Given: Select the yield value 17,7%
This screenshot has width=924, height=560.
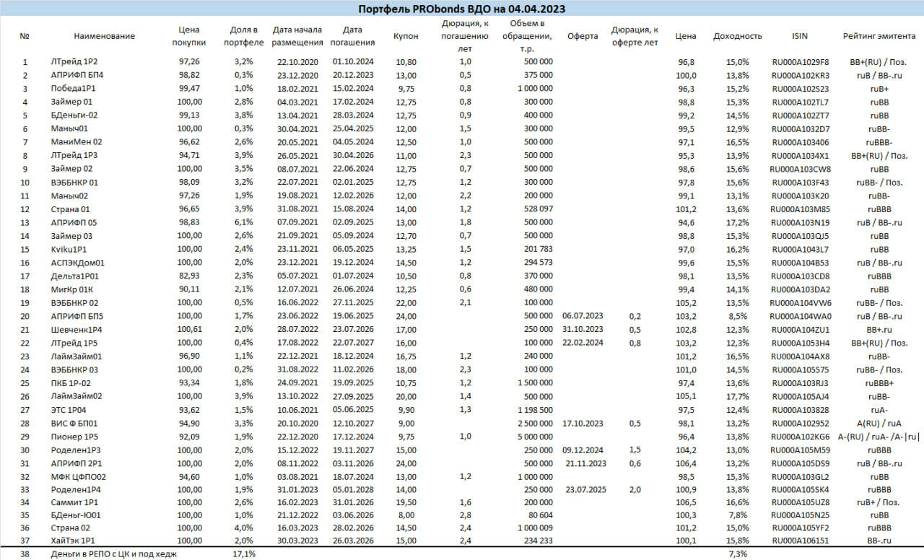Looking at the screenshot, I should [738, 396].
